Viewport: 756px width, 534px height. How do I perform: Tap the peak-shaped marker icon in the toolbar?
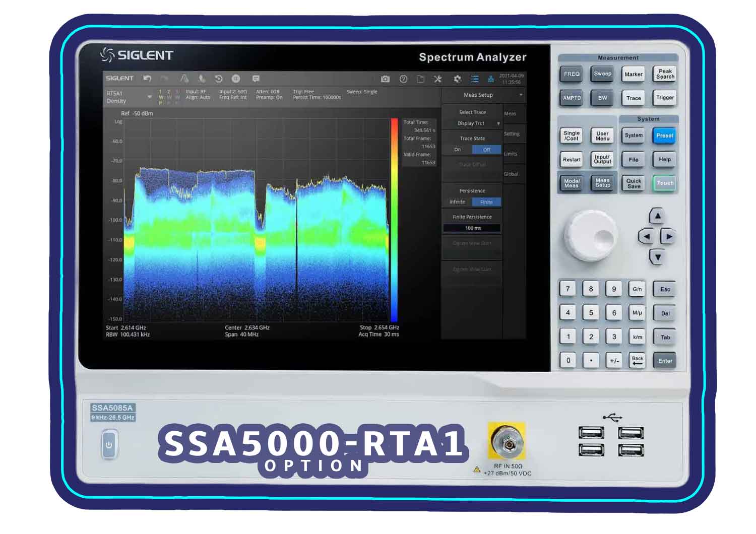184,79
